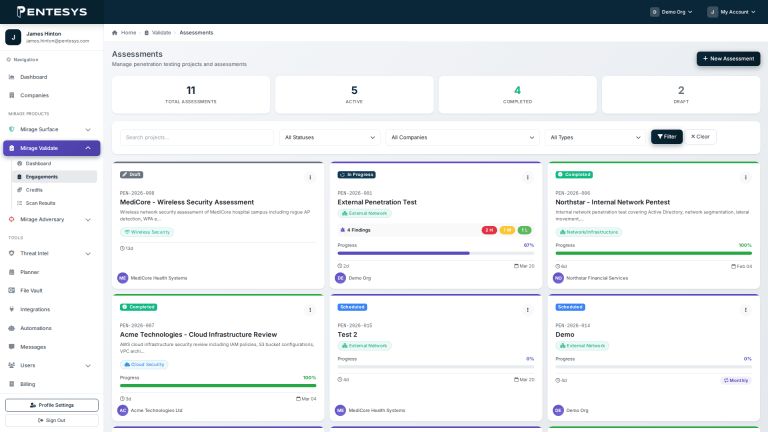Image resolution: width=768 pixels, height=432 pixels.
Task: Click the Home icon in breadcrumb
Action: (x=115, y=33)
